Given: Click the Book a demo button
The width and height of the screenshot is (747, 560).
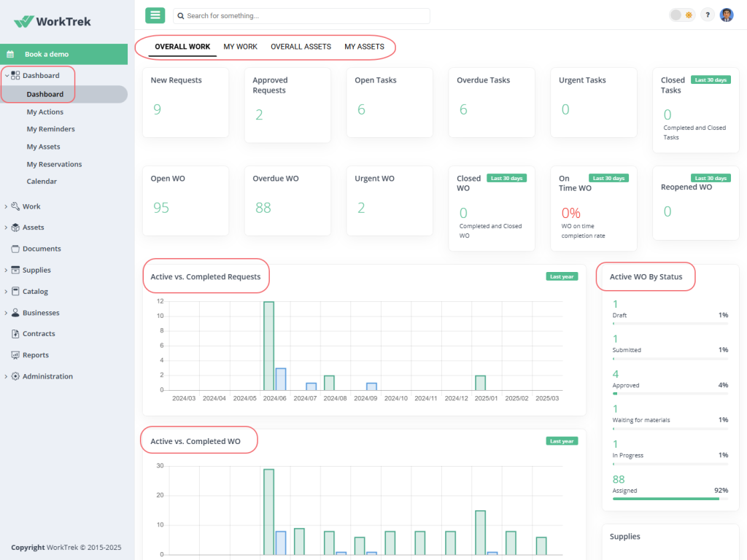Looking at the screenshot, I should 64,54.
